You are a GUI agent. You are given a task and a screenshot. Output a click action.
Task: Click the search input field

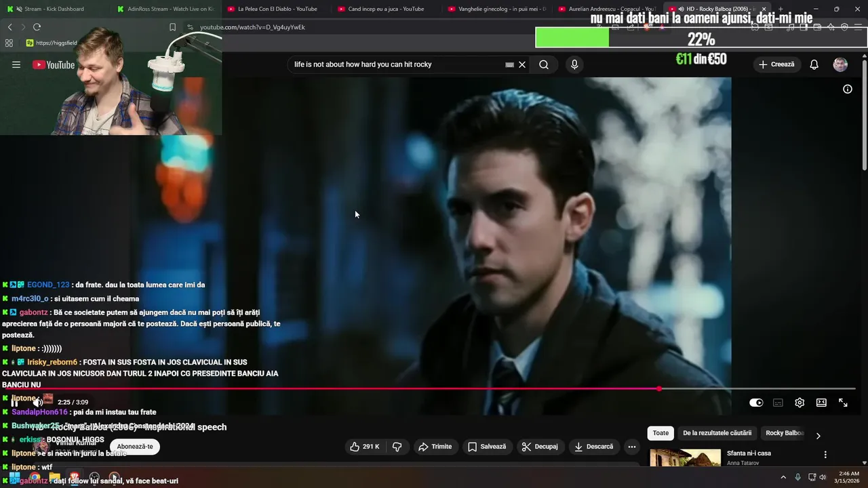pyautogui.click(x=397, y=64)
